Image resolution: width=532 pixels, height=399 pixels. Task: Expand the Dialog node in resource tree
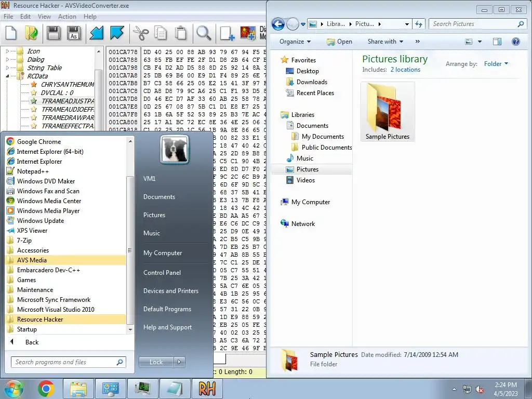point(7,59)
